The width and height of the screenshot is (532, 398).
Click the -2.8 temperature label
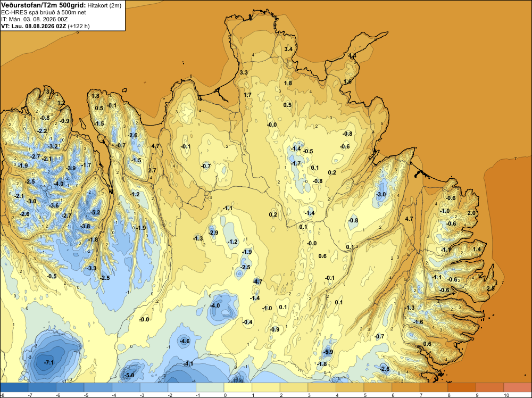pyautogui.click(x=385, y=369)
